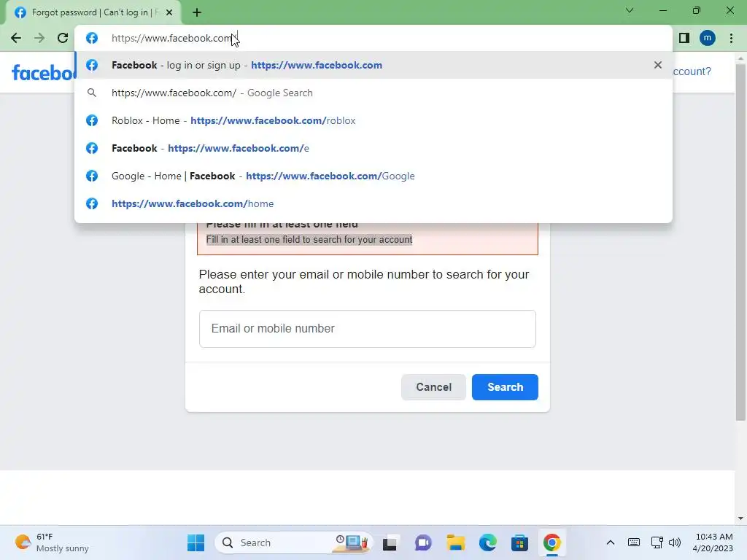747x560 pixels.
Task: Open Microsoft Store from the taskbar
Action: 519,542
